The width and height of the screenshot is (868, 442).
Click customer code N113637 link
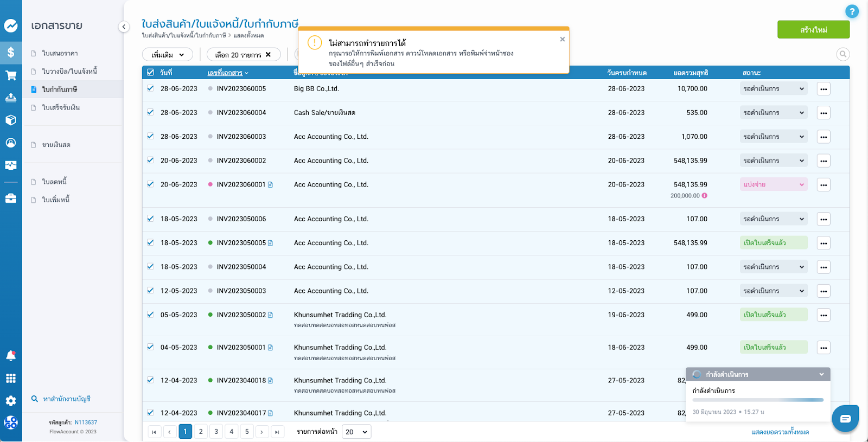[86, 422]
